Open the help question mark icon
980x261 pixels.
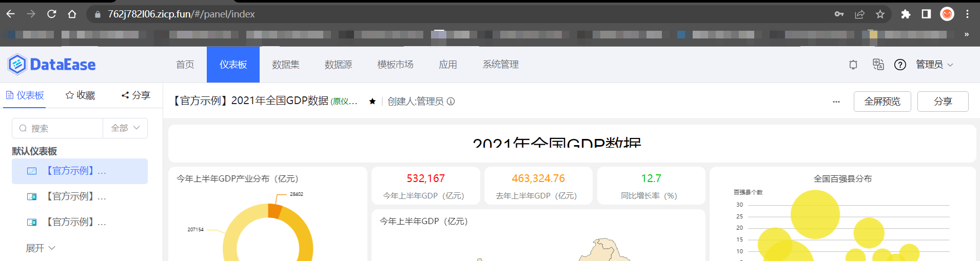point(900,65)
